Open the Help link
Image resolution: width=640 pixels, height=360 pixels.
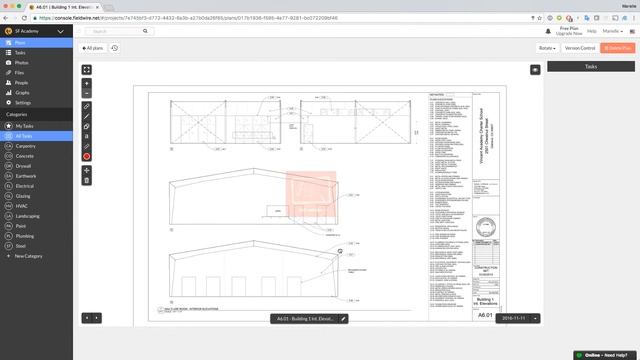(591, 31)
